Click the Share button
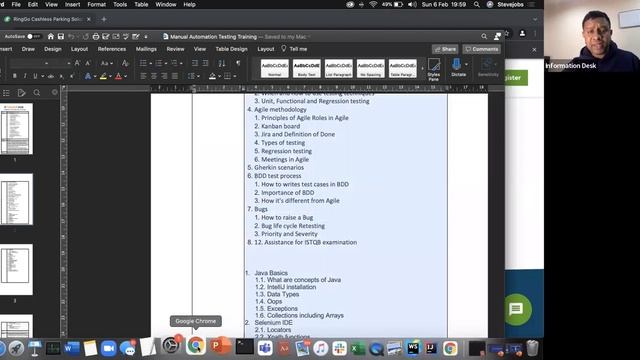The image size is (640, 360). (x=445, y=49)
